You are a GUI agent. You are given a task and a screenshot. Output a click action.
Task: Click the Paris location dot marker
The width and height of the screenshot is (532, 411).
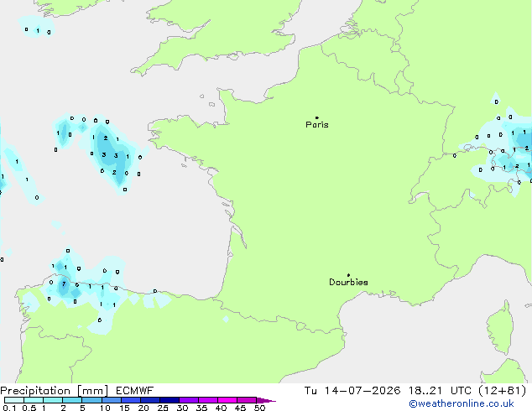(x=317, y=117)
